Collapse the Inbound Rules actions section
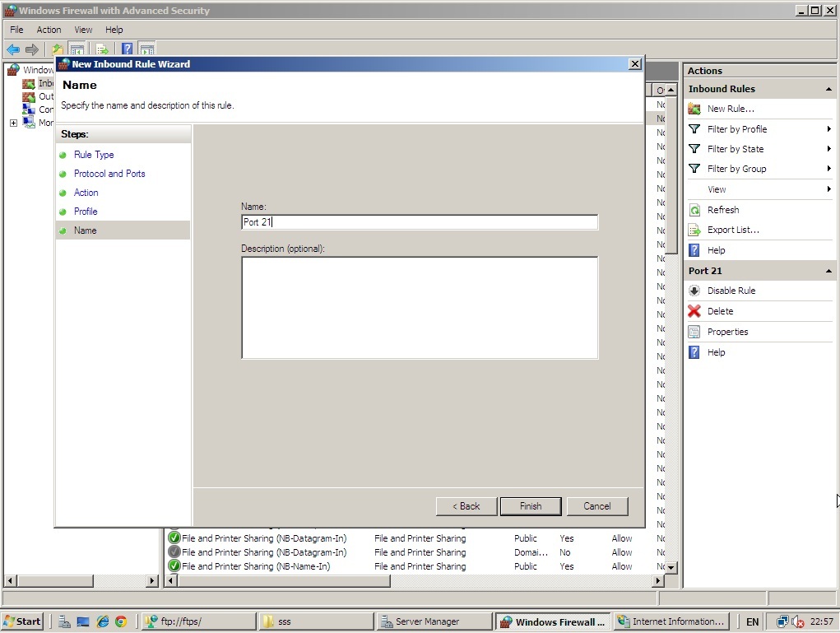Viewport: 840px width, 633px height. pyautogui.click(x=828, y=89)
